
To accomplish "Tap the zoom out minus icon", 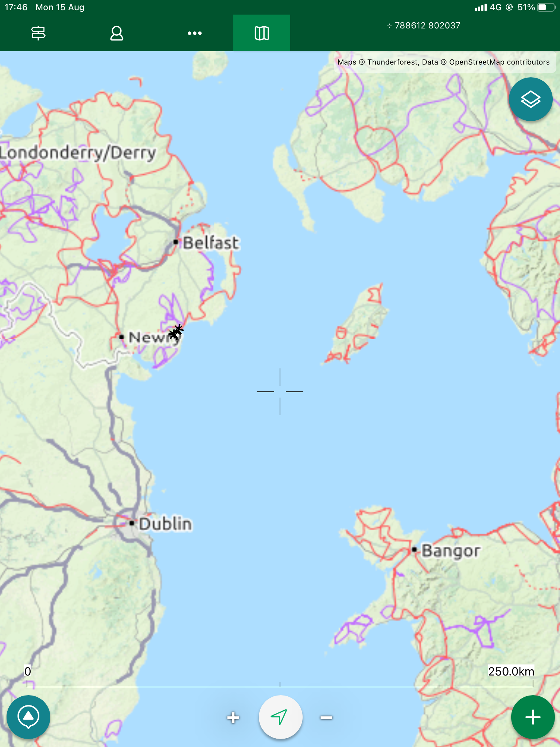I will [326, 717].
